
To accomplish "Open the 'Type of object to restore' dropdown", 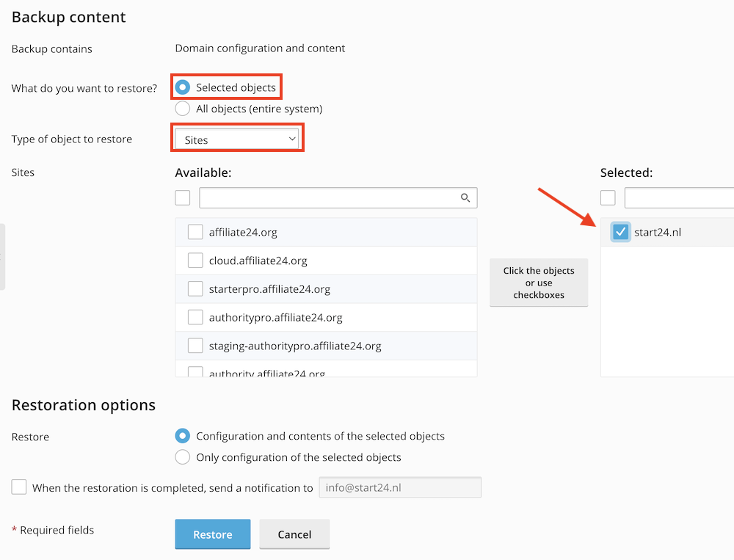I will tap(237, 139).
